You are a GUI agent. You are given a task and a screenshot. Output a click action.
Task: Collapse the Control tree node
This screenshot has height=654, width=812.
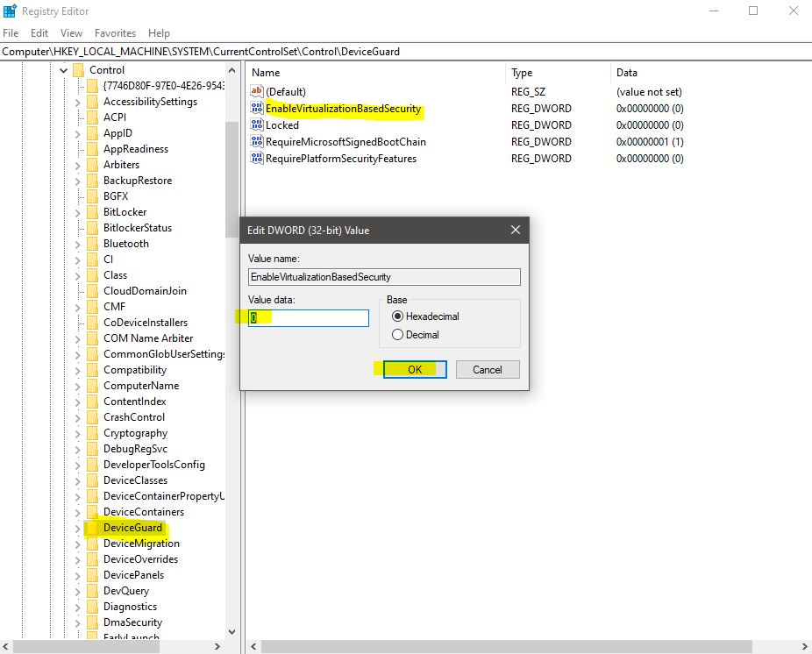coord(62,69)
